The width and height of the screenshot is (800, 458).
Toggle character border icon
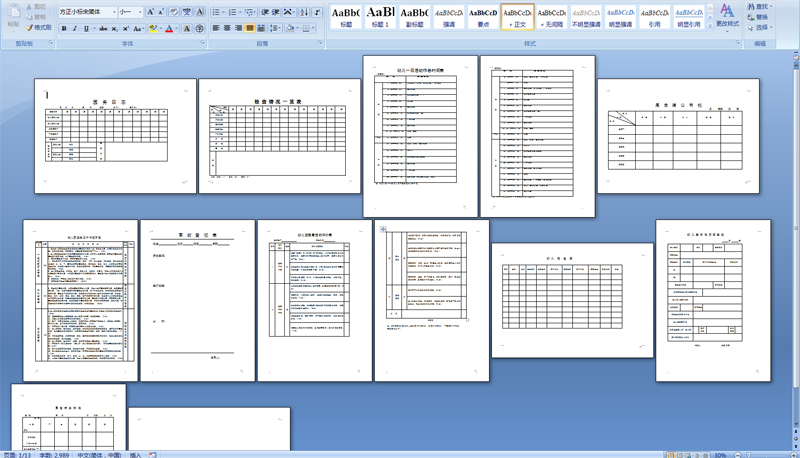[x=199, y=12]
